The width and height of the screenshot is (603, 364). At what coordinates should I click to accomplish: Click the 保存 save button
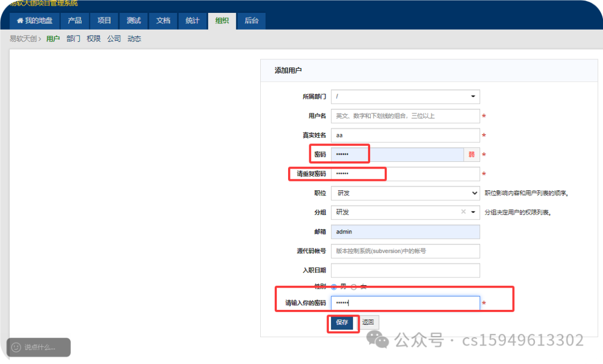point(342,322)
